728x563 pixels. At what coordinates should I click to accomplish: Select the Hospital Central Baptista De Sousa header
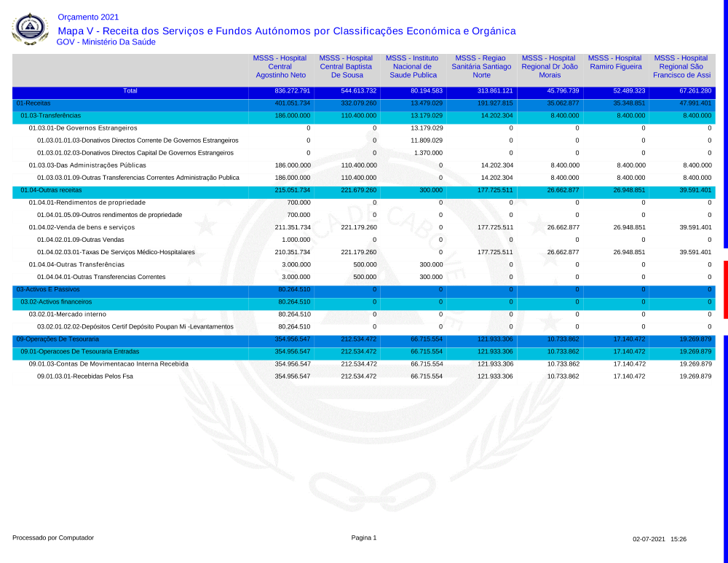tap(346, 66)
